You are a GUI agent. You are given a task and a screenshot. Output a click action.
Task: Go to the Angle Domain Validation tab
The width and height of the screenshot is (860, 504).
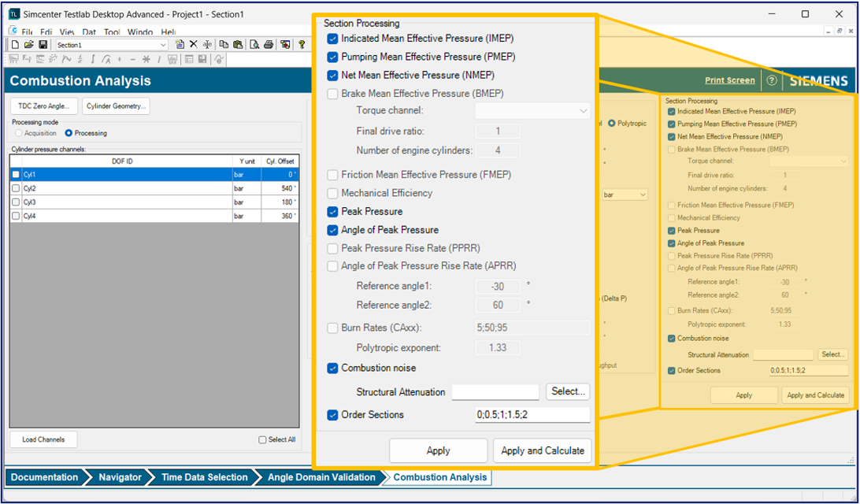click(321, 477)
